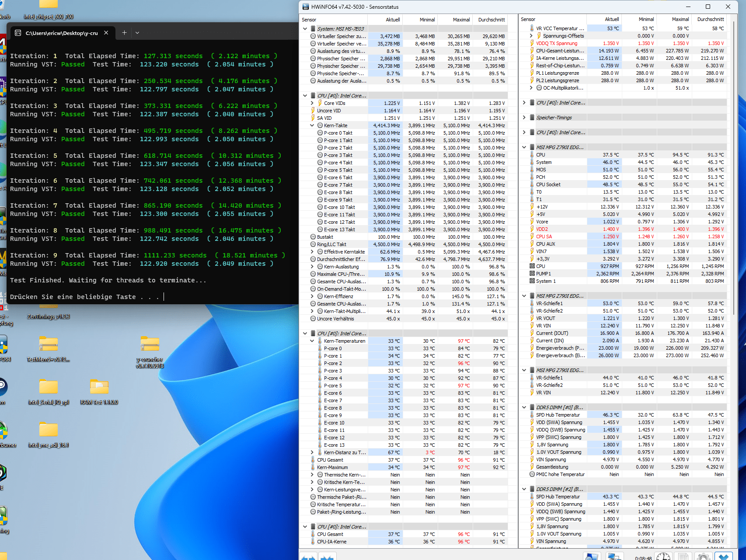Expand the Spannungs-Offsets node
The image size is (746, 560).
[531, 36]
